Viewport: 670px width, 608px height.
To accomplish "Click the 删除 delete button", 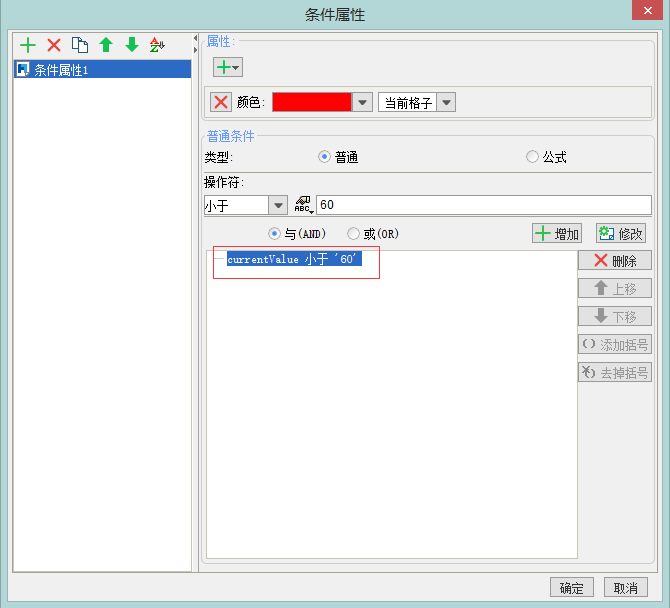I will [615, 260].
